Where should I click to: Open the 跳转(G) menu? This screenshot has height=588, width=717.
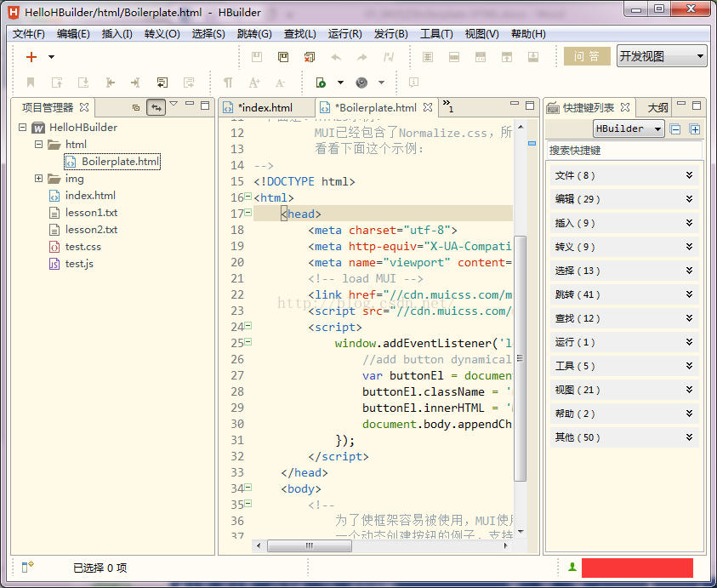[x=254, y=34]
